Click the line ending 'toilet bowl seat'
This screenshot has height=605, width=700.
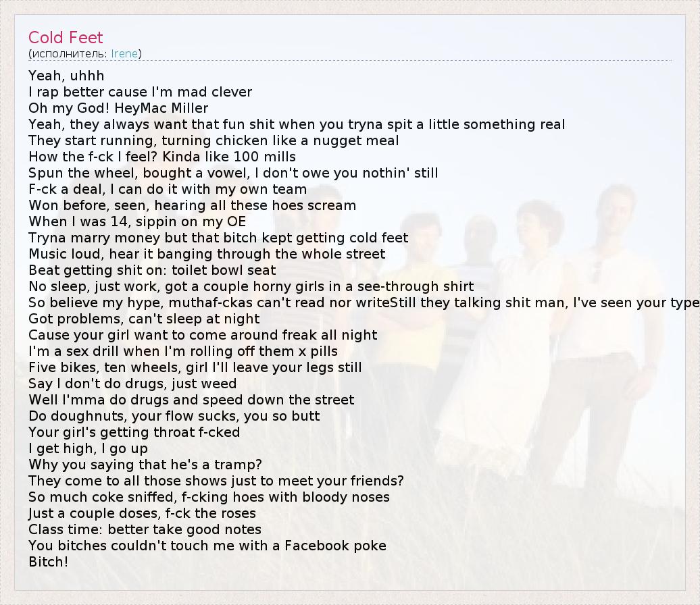(x=152, y=270)
